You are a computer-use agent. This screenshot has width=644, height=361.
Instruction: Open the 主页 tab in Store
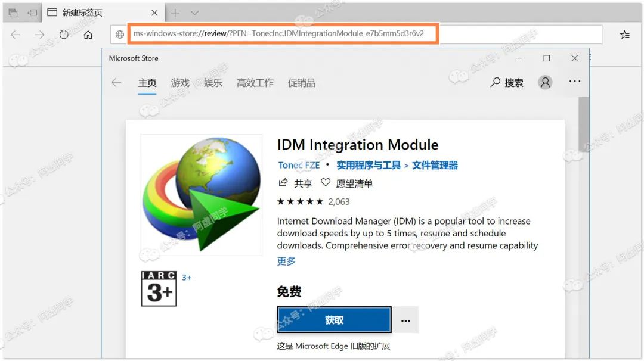tap(147, 83)
